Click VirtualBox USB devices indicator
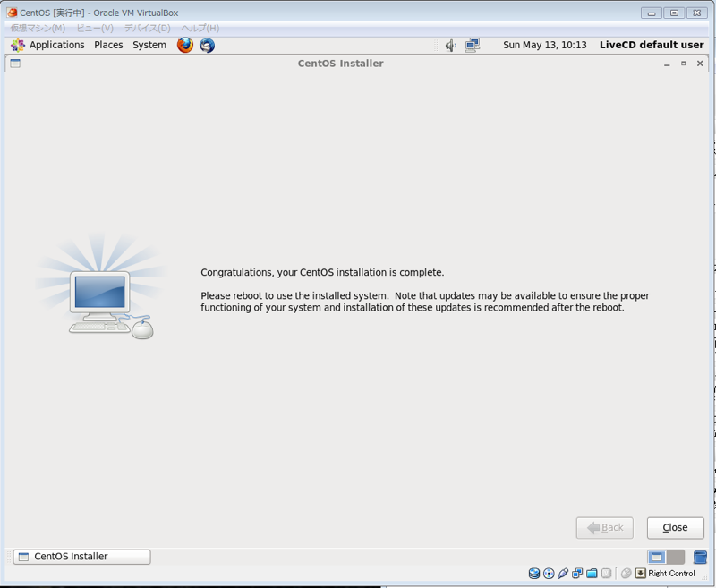 (x=563, y=573)
